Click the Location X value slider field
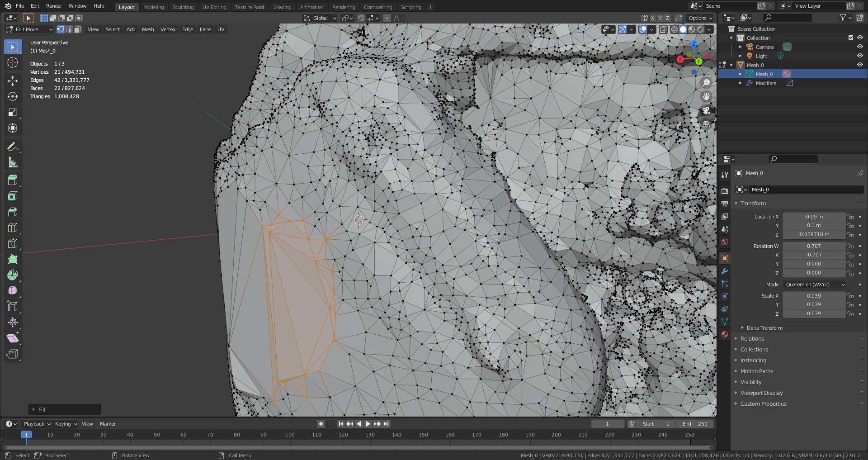Screen dimensions: 868x460 click(814, 217)
